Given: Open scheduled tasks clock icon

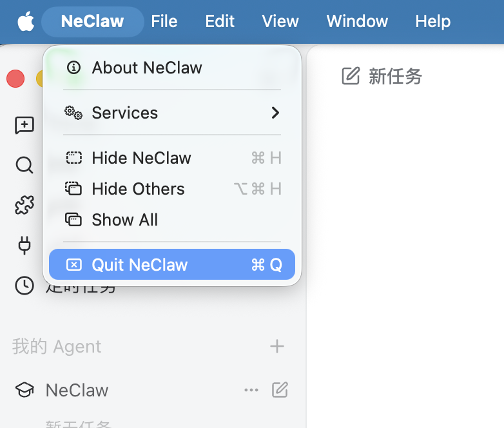Looking at the screenshot, I should 24,286.
